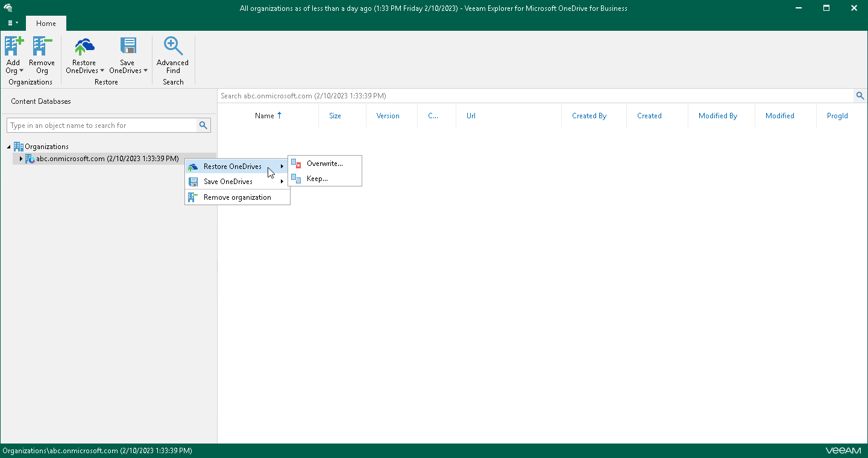Viewport: 868px width, 458px height.
Task: Select the Home ribbon tab
Action: point(46,24)
